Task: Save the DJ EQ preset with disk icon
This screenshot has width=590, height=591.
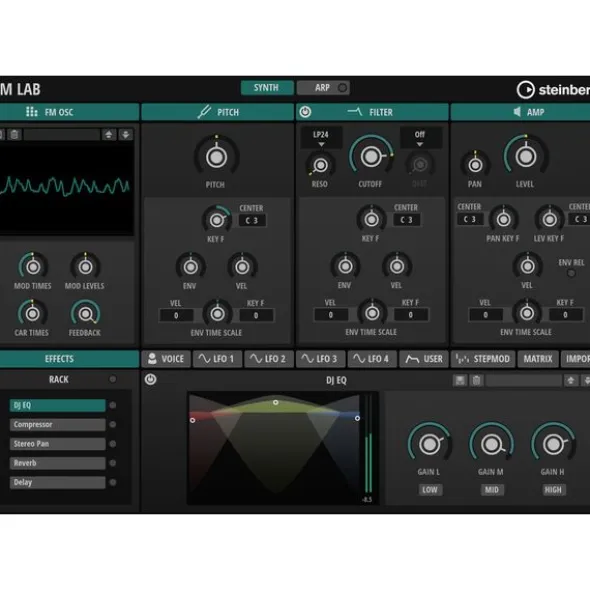Action: [460, 380]
